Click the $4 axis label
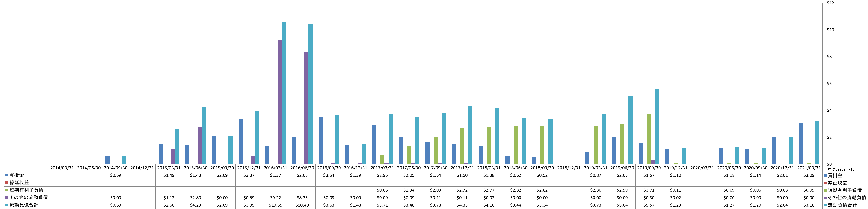 (x=829, y=110)
